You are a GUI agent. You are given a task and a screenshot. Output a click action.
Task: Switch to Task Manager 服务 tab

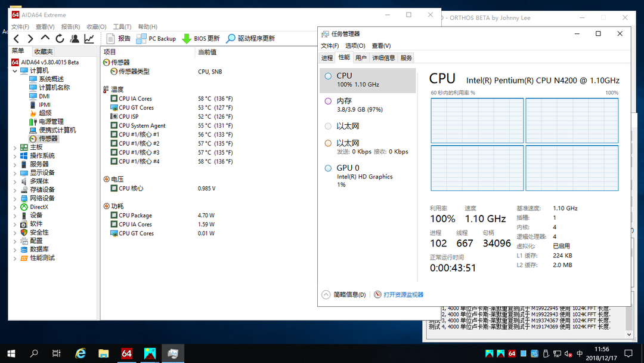(x=406, y=58)
